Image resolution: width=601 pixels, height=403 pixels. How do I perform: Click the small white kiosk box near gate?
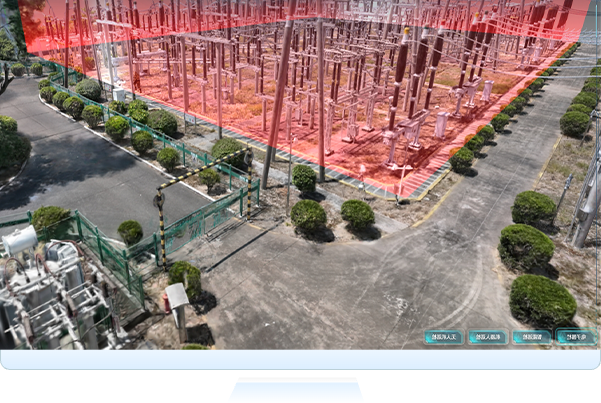[x=177, y=297]
